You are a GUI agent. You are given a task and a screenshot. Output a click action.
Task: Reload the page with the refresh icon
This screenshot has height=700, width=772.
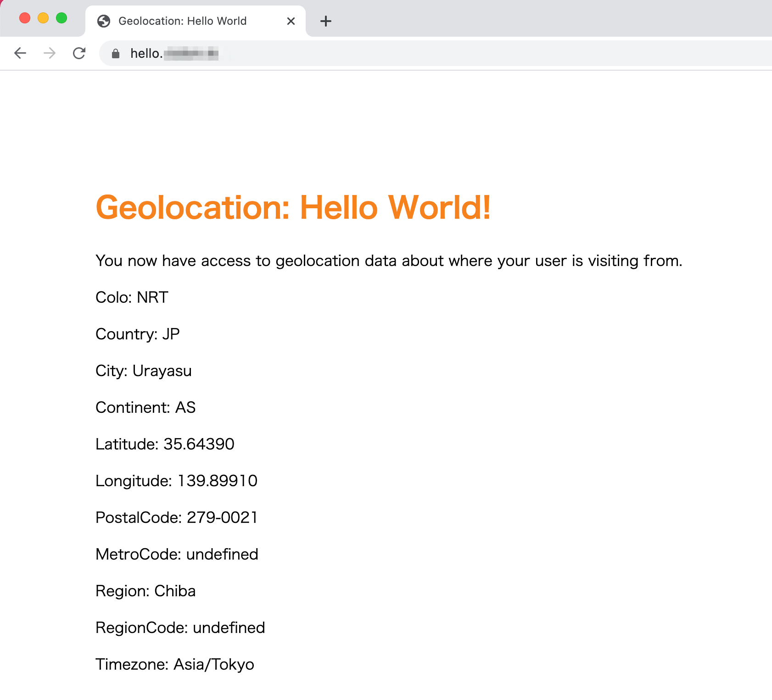click(79, 53)
